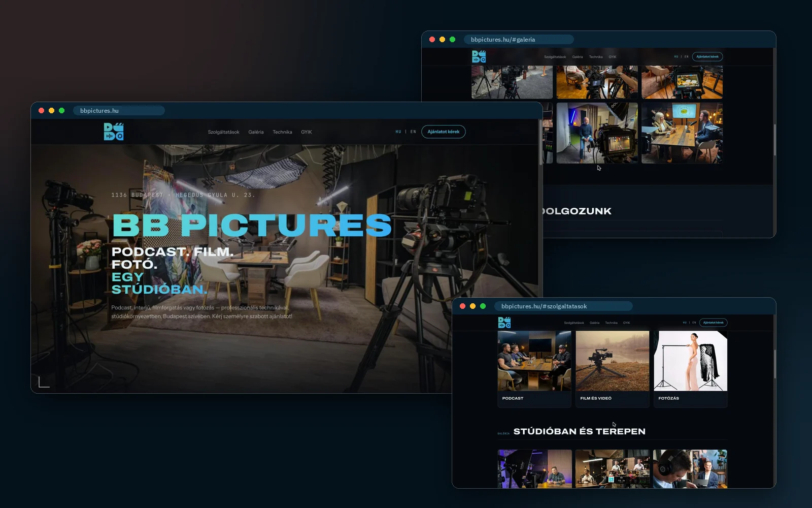Open the FILM ÉS VIDEÓ service card
This screenshot has width=812, height=508.
[613, 369]
